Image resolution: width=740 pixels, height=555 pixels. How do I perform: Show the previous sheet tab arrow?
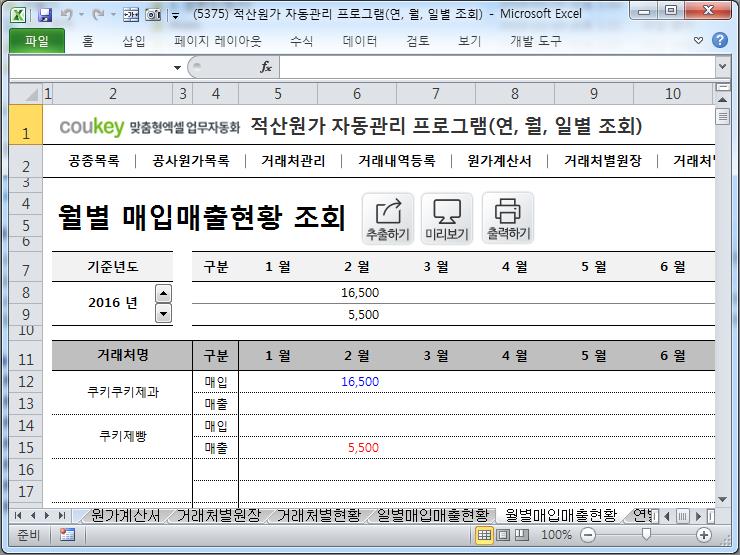(x=33, y=515)
